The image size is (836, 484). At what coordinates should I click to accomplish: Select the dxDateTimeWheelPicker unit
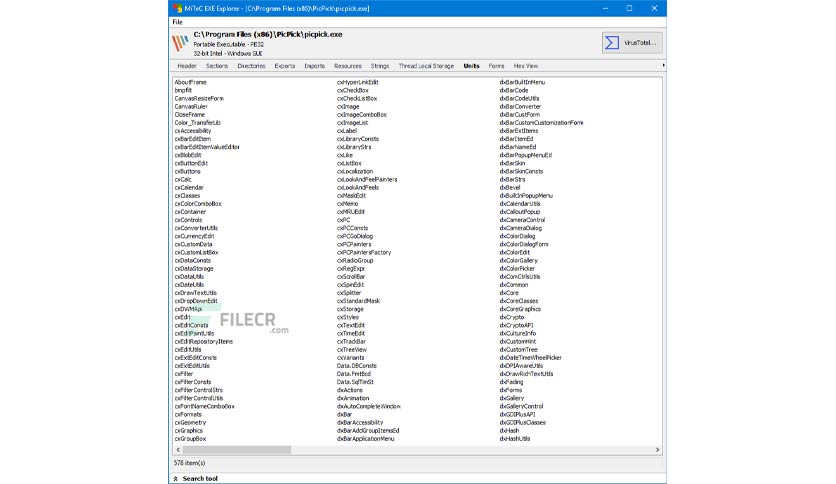click(x=530, y=358)
